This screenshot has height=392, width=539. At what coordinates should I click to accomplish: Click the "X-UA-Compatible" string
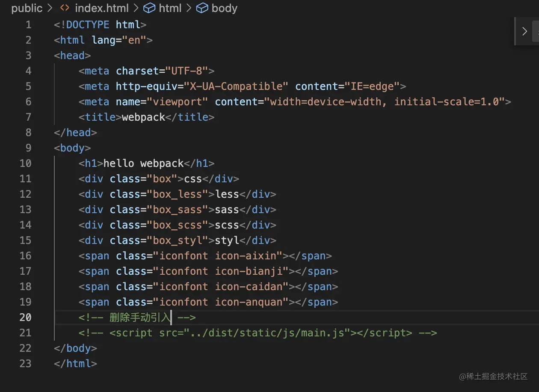coord(236,86)
